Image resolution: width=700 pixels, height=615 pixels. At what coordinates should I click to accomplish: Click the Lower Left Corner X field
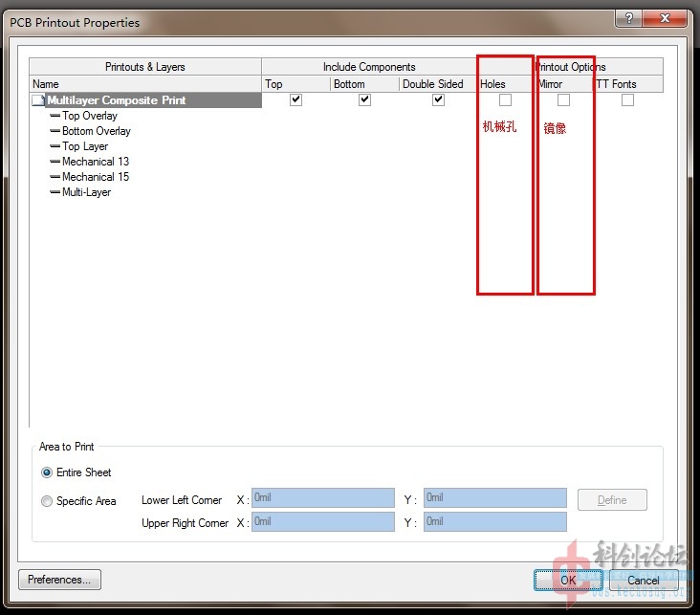[322, 498]
